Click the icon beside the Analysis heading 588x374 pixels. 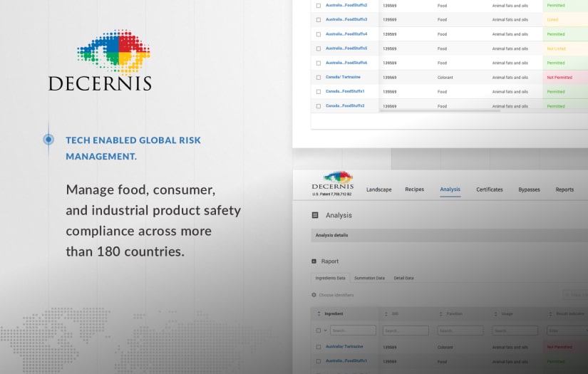point(315,215)
